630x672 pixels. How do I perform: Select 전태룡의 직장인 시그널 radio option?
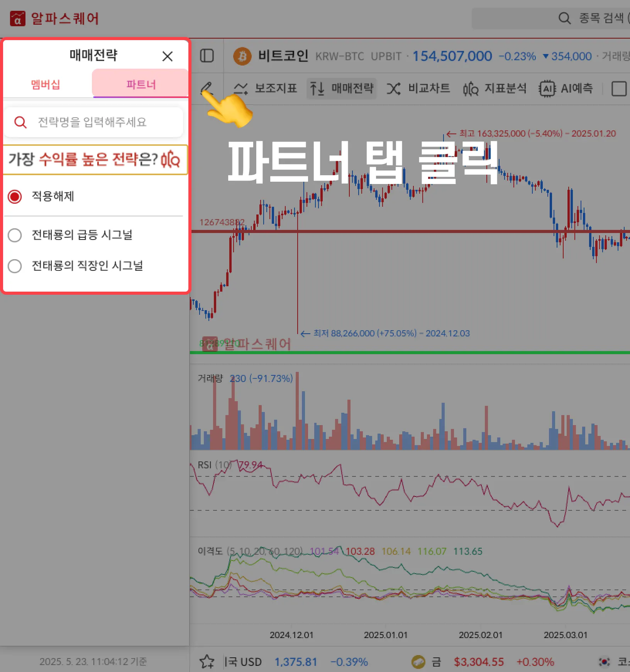click(15, 266)
